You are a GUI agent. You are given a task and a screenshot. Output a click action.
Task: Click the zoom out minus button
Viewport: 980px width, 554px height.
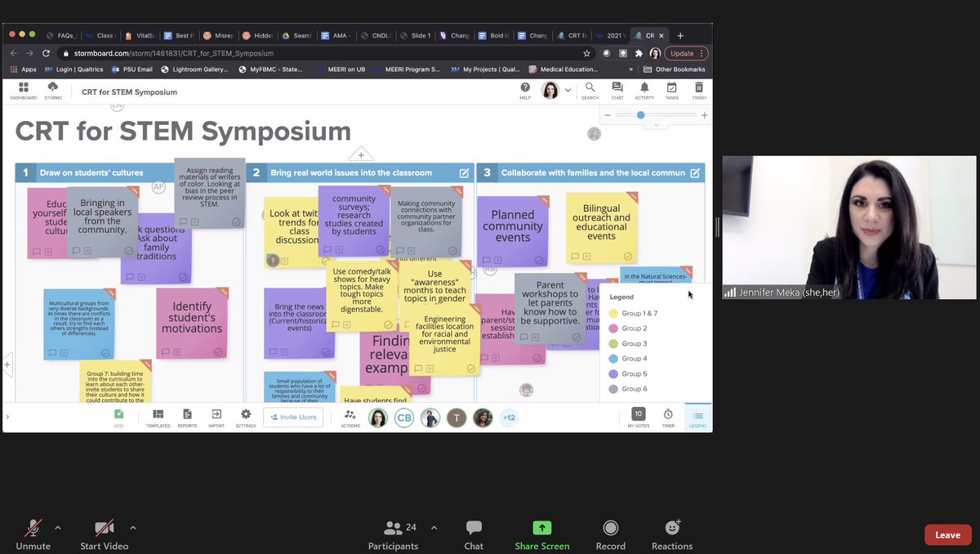608,115
